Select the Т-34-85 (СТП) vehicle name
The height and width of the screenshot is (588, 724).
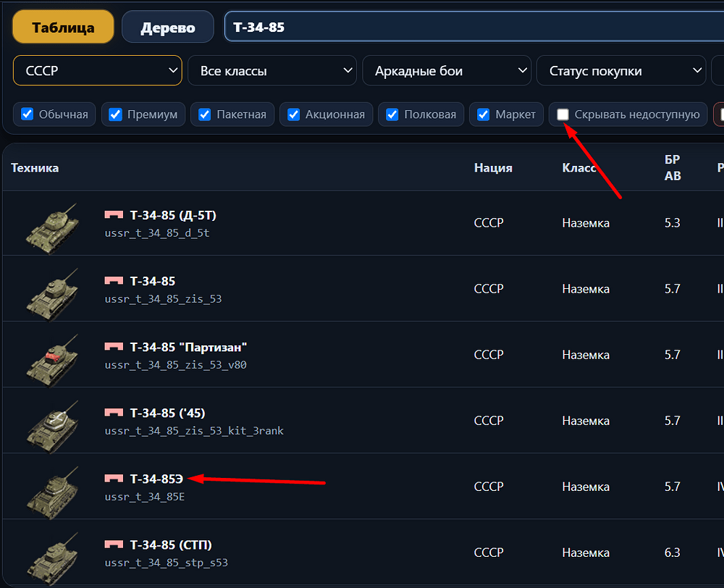tap(171, 545)
